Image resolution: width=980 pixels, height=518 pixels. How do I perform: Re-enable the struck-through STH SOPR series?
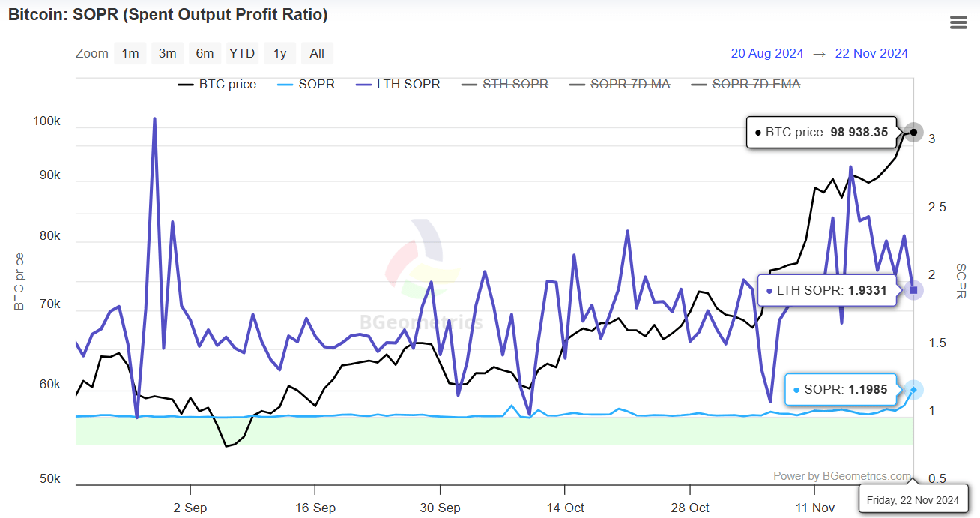coord(504,85)
